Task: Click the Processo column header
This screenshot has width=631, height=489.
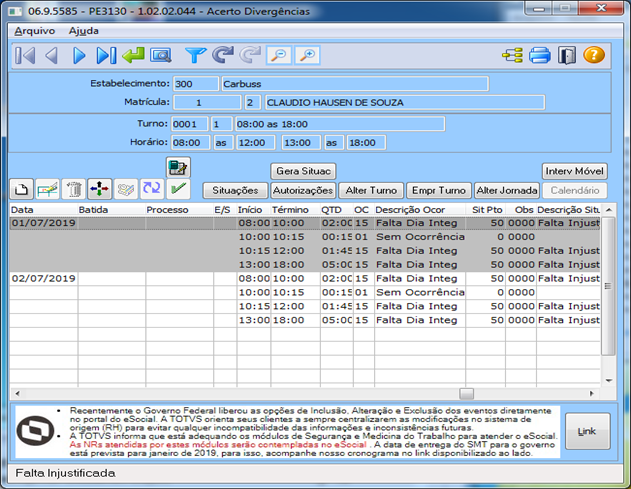Action: click(179, 210)
